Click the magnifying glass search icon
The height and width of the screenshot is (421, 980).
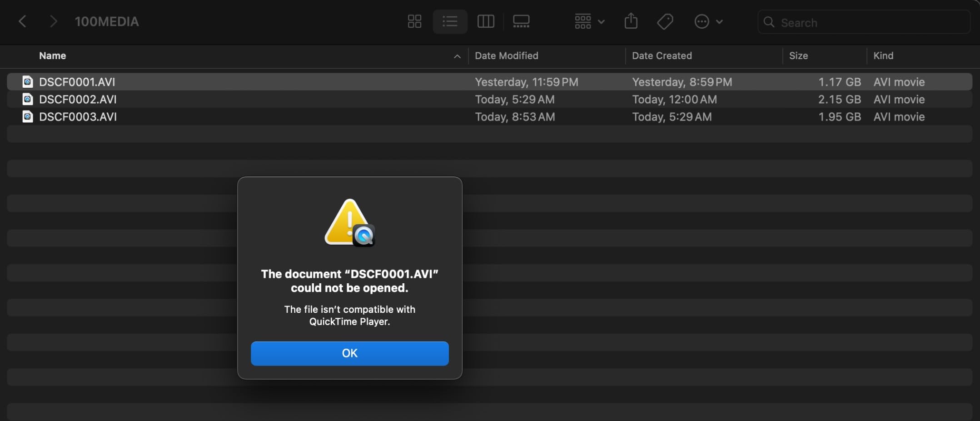[x=769, y=22]
